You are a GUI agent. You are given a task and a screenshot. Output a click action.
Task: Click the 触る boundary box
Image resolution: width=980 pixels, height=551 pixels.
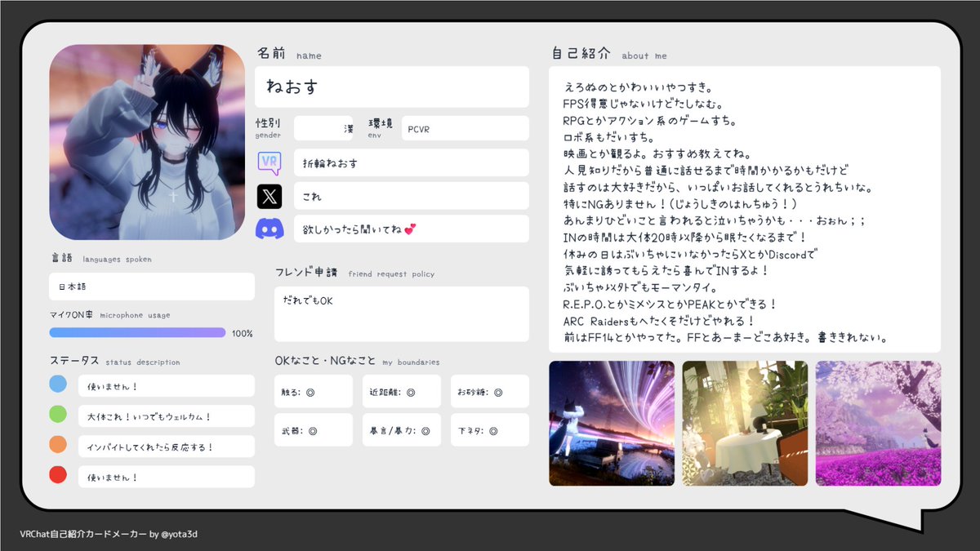tap(314, 391)
